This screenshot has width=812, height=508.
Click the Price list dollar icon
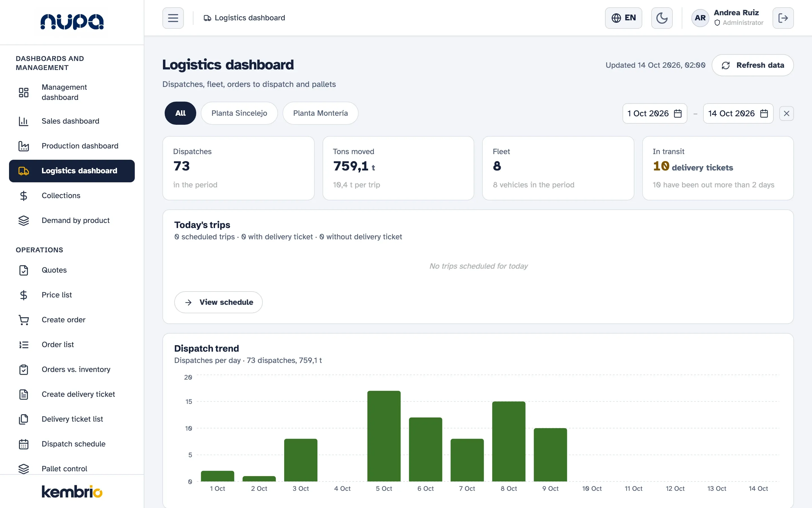[x=23, y=295]
